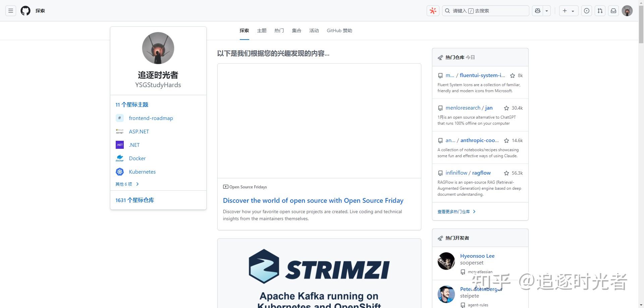644x308 pixels.
Task: Click the Kubernetes helm icon in starred topics
Action: coord(119,172)
